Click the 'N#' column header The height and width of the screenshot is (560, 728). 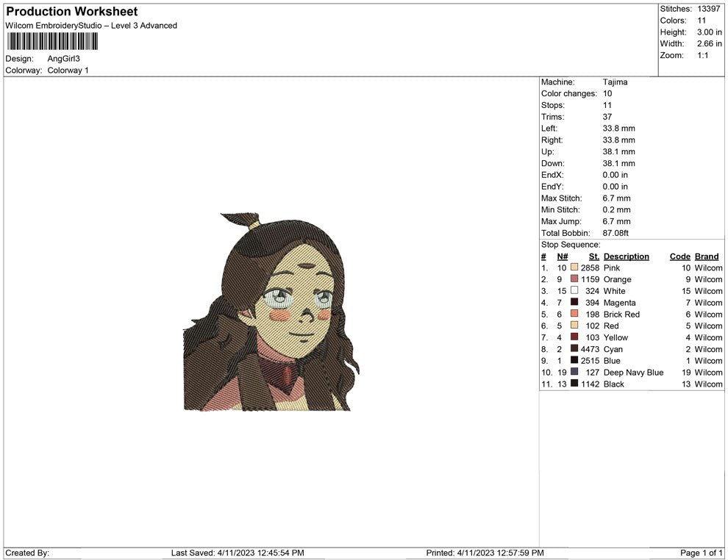point(563,256)
